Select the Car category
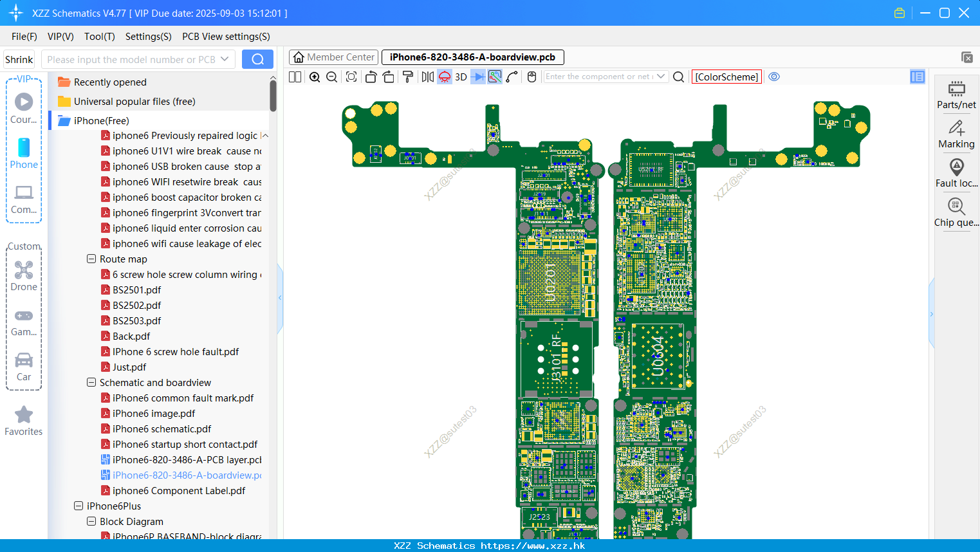The width and height of the screenshot is (980, 552). click(24, 365)
